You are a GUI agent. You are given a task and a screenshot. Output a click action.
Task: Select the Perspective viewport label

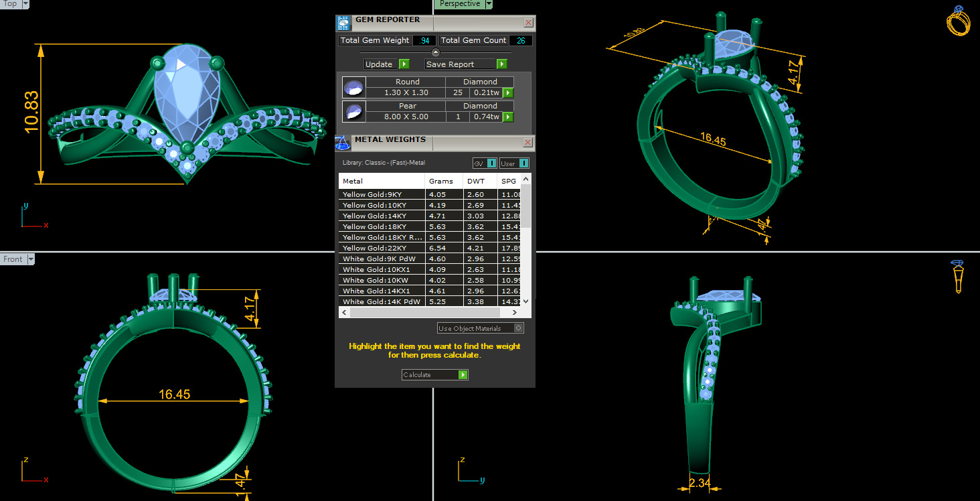[x=460, y=4]
